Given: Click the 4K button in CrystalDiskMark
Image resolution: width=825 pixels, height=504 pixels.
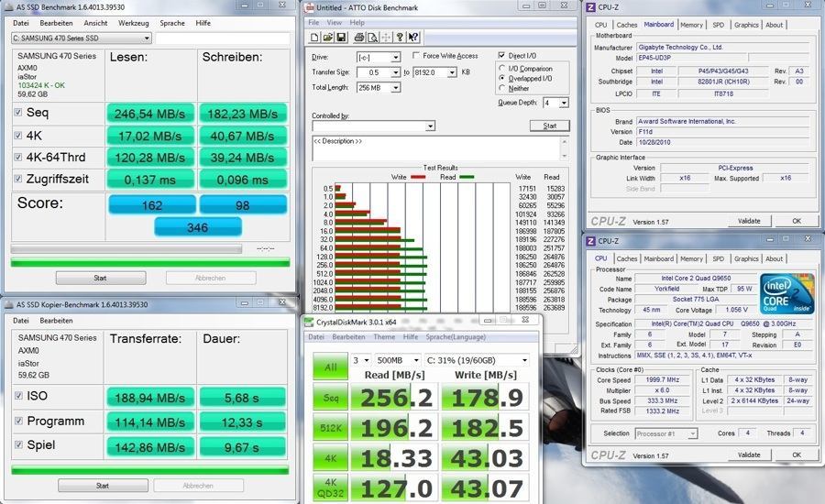Looking at the screenshot, I should tap(330, 457).
